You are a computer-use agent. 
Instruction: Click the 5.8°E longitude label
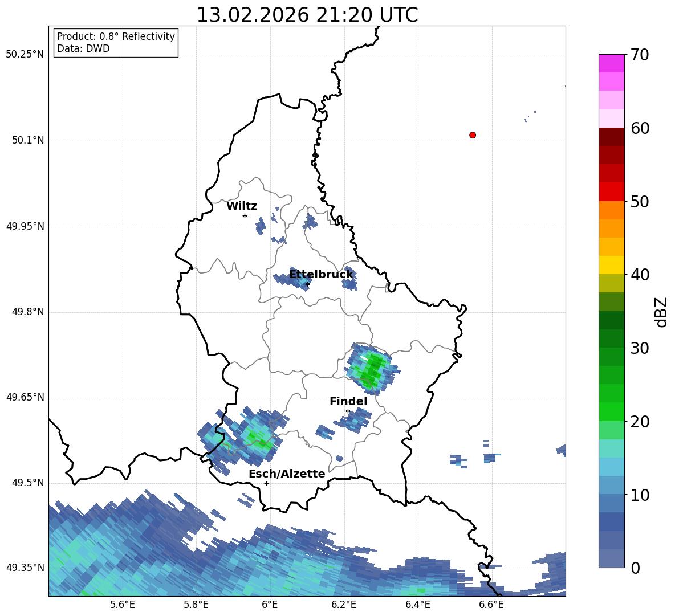tap(196, 605)
